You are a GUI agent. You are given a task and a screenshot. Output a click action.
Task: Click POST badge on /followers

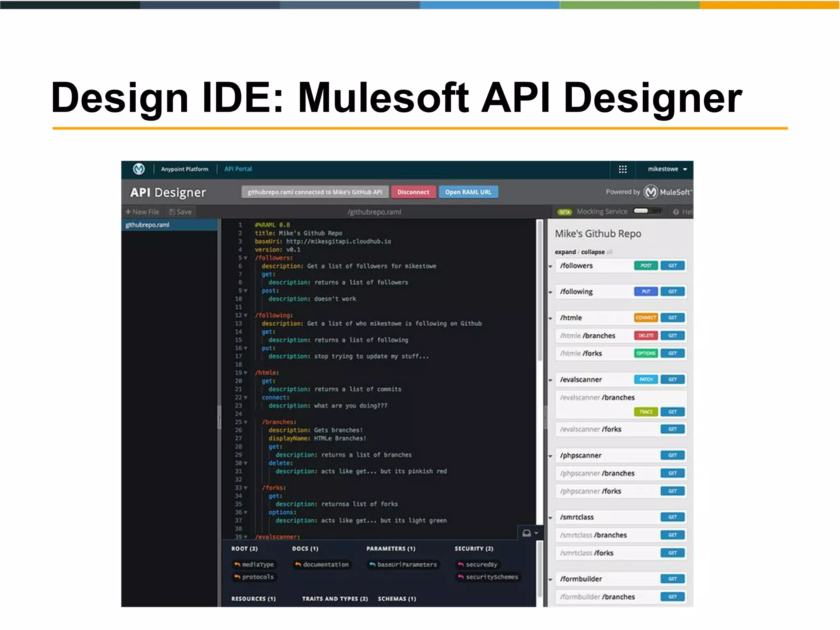pos(646,265)
